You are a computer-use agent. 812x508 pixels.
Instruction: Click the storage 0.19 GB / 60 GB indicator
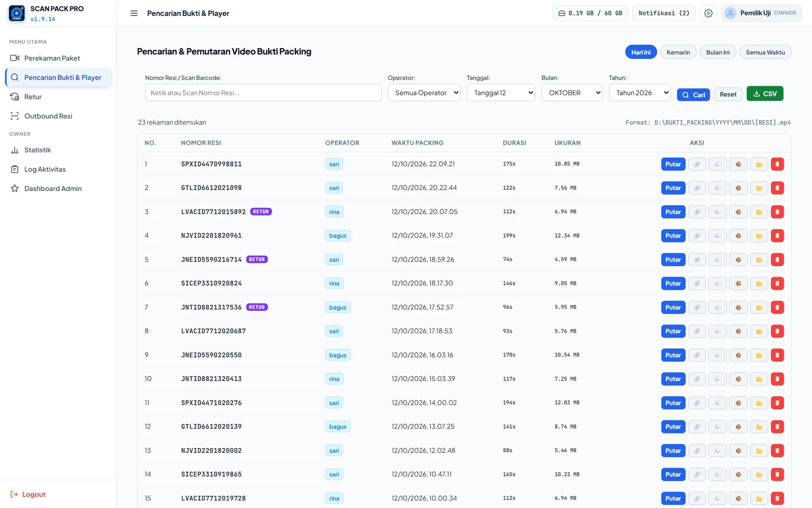click(590, 13)
